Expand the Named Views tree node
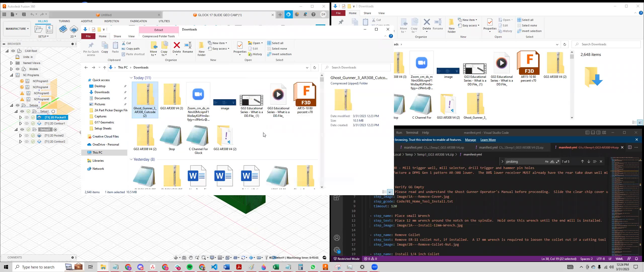Image resolution: width=644 pixels, height=272 pixels. tap(11, 63)
